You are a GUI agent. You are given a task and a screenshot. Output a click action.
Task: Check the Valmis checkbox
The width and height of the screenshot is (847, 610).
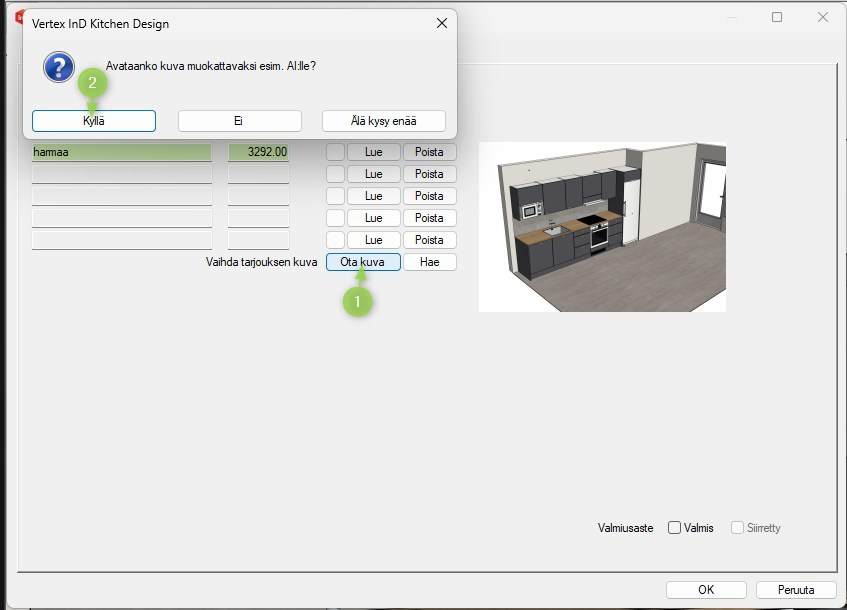click(674, 528)
